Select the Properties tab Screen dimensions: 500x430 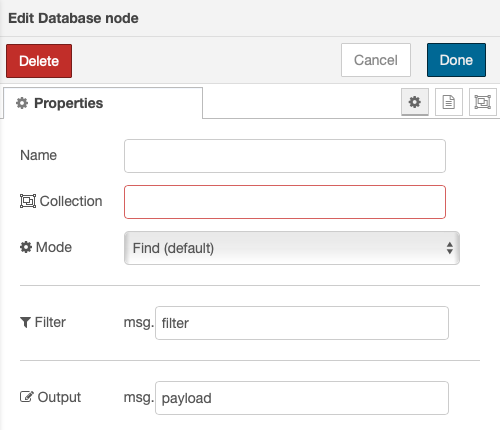click(103, 103)
